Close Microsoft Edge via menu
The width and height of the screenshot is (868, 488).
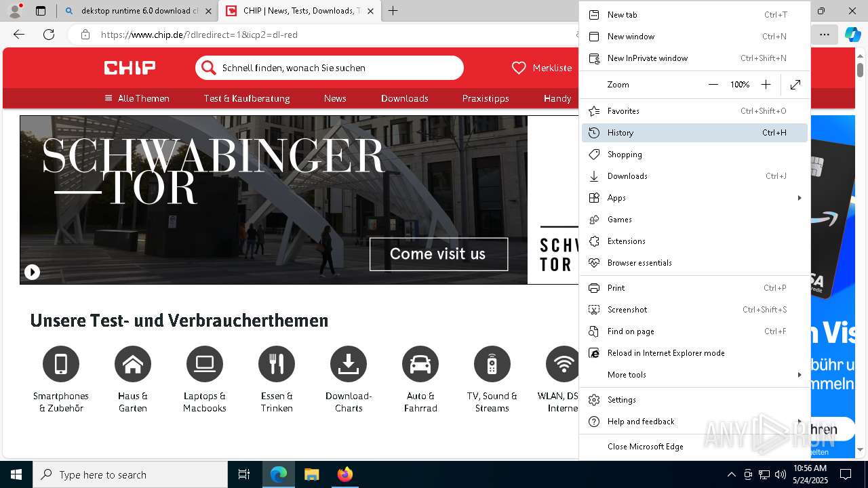pyautogui.click(x=694, y=447)
